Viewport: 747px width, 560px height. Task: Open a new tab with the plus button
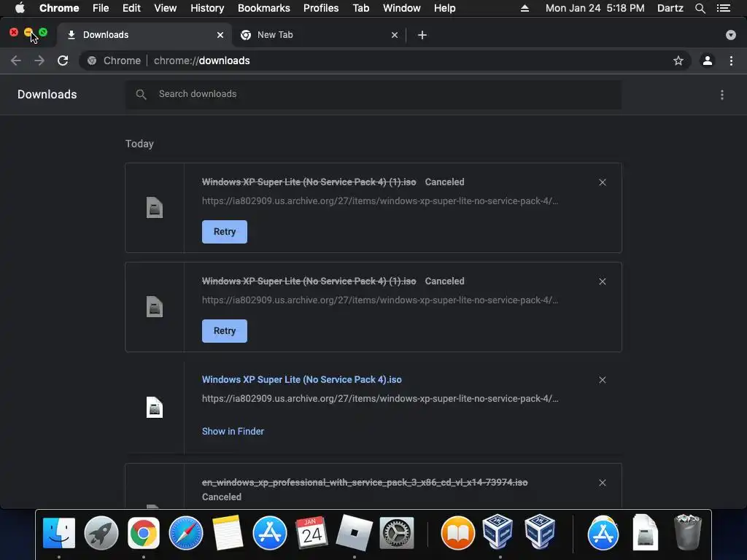(x=422, y=35)
